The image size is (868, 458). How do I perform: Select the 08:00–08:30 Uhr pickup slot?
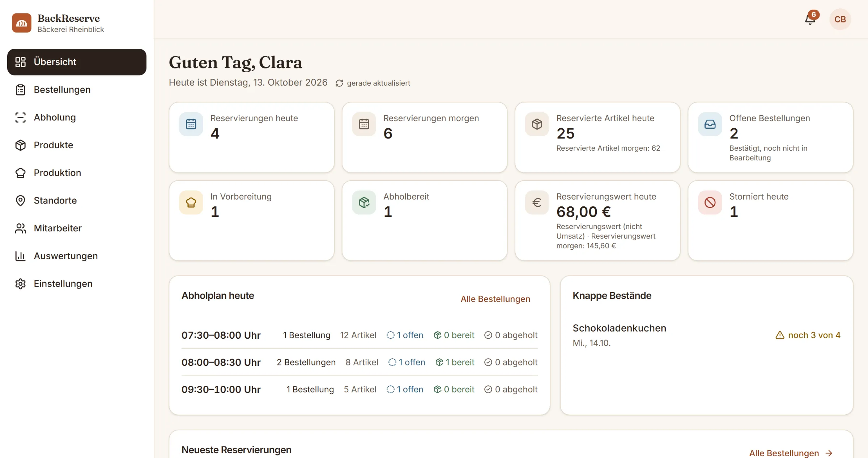tap(359, 362)
